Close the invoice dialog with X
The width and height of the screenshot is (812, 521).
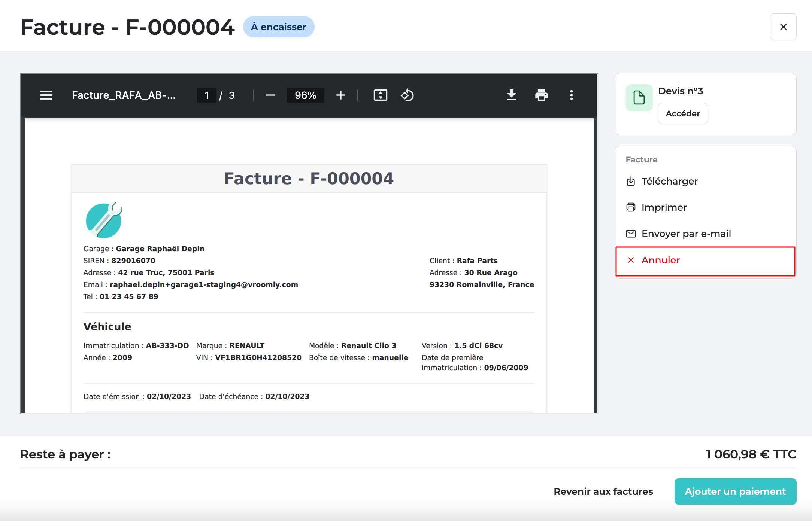(x=783, y=27)
